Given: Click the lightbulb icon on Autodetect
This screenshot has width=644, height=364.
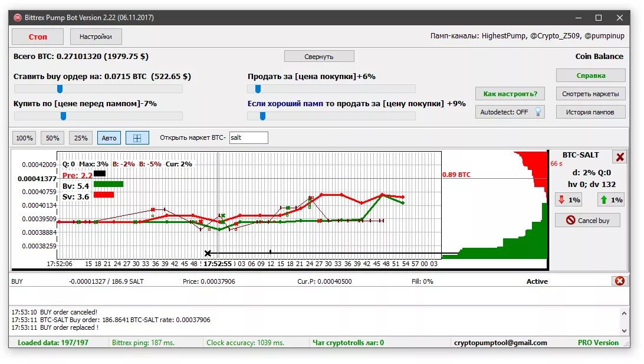Looking at the screenshot, I should click(538, 112).
